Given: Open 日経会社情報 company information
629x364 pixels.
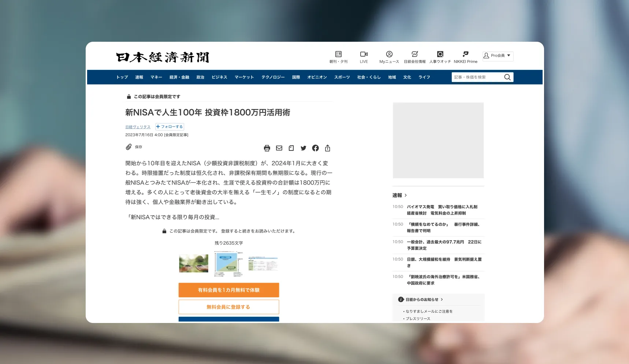Looking at the screenshot, I should (414, 57).
